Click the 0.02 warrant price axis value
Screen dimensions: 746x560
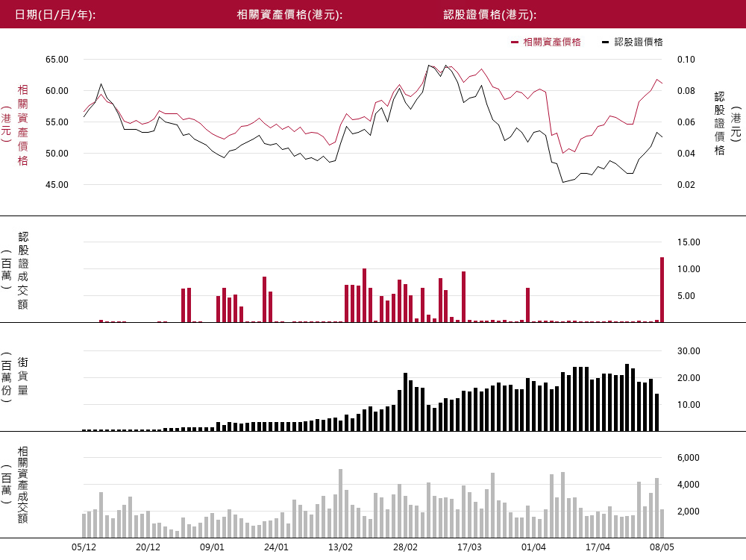click(686, 185)
